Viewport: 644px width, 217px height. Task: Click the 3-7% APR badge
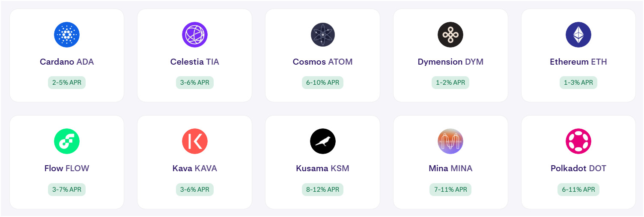(67, 189)
